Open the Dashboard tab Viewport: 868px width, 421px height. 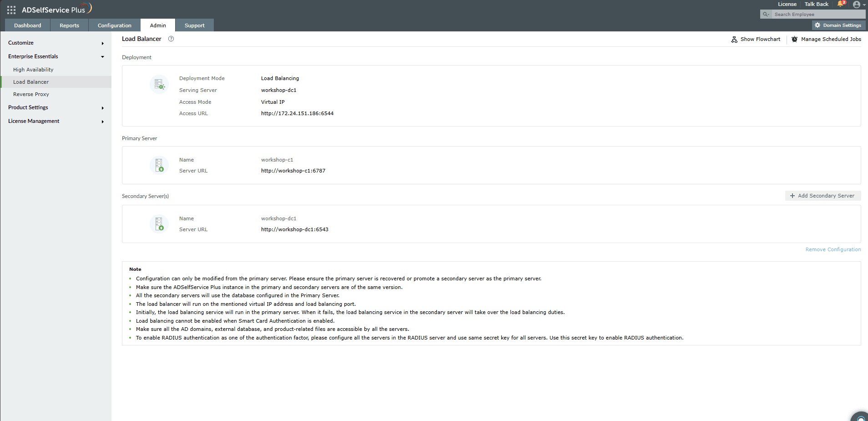27,25
